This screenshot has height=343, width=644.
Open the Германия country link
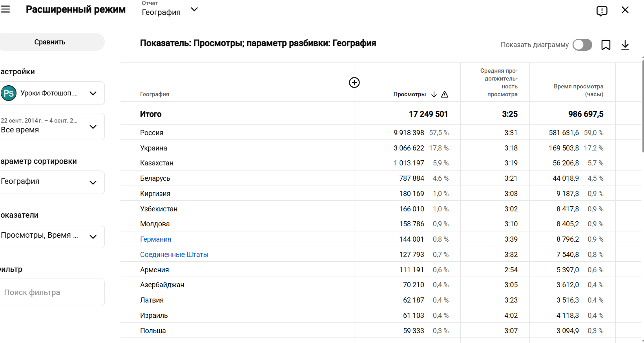pos(156,239)
